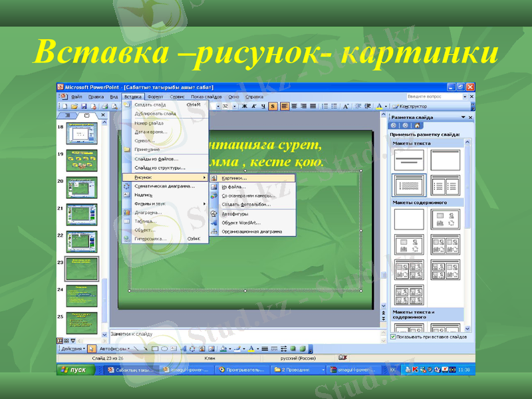Open the Разметка слайда pane dropdown arrow

[463, 117]
